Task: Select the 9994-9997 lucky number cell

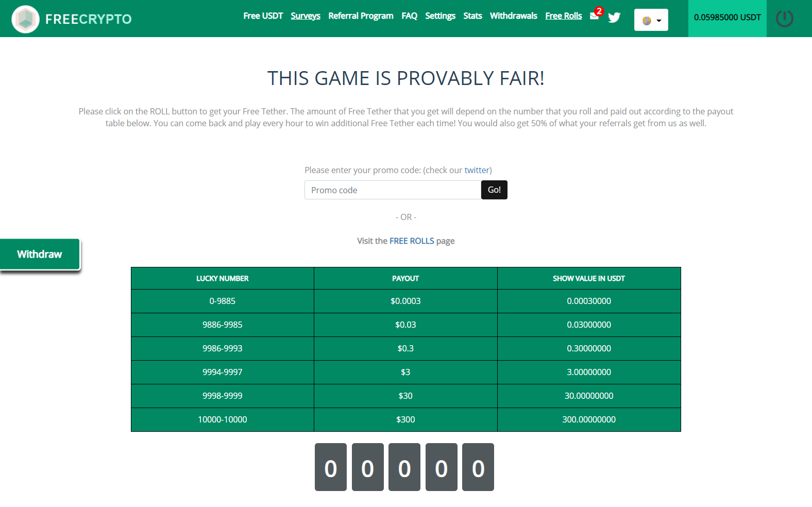Action: coord(223,372)
